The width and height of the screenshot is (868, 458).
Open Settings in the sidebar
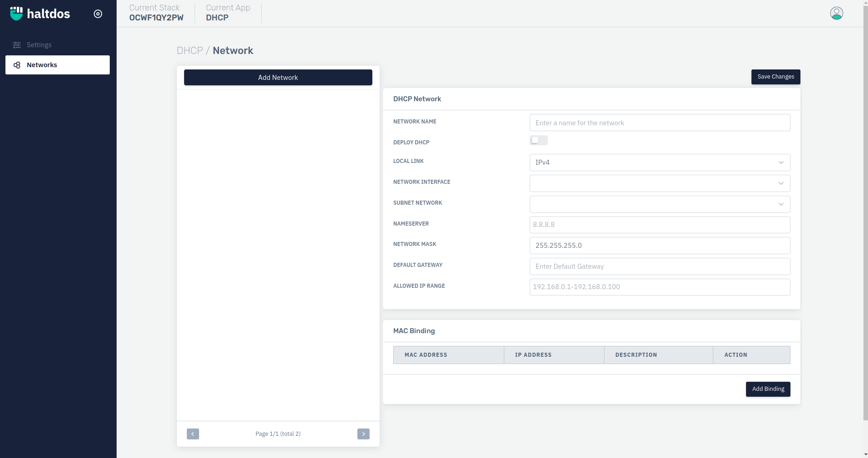pyautogui.click(x=58, y=45)
